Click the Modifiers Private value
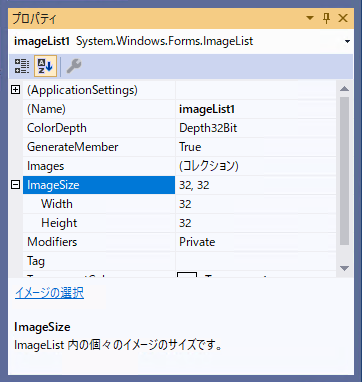The height and width of the screenshot is (382, 362). 255,242
